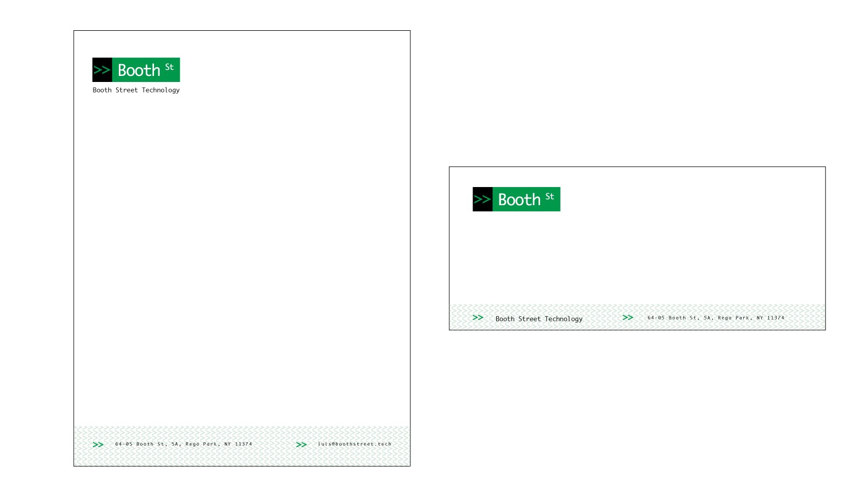This screenshot has height=494, width=868.
Task: Click the green chevron icon before the letterhead address
Action: pos(98,444)
